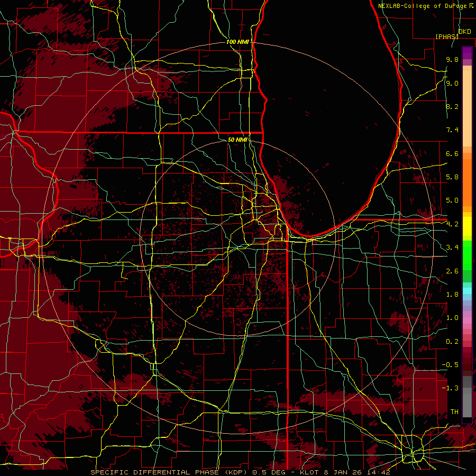This screenshot has height=476, width=476.
Task: Click the 3.4 value on the legend
Action: click(452, 248)
